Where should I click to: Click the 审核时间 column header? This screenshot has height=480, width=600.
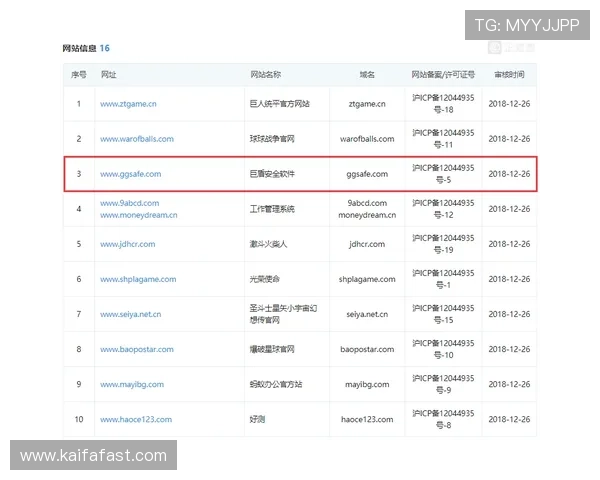[x=509, y=75]
